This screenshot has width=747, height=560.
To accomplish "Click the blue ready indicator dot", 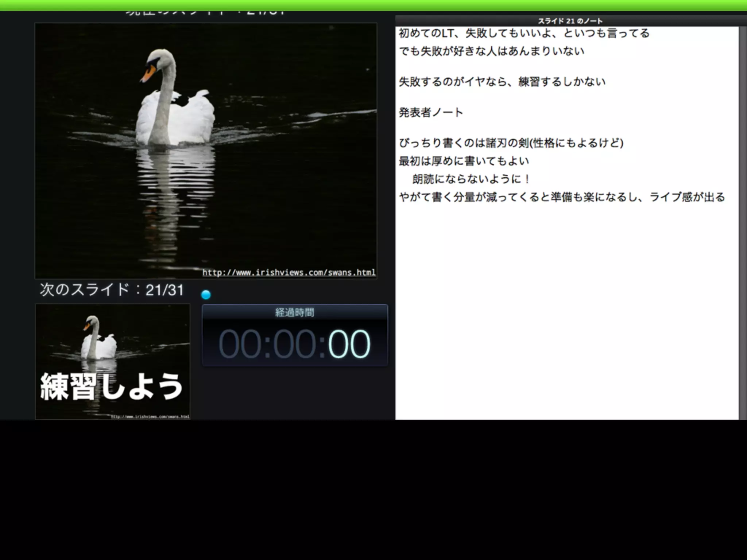I will [x=206, y=295].
